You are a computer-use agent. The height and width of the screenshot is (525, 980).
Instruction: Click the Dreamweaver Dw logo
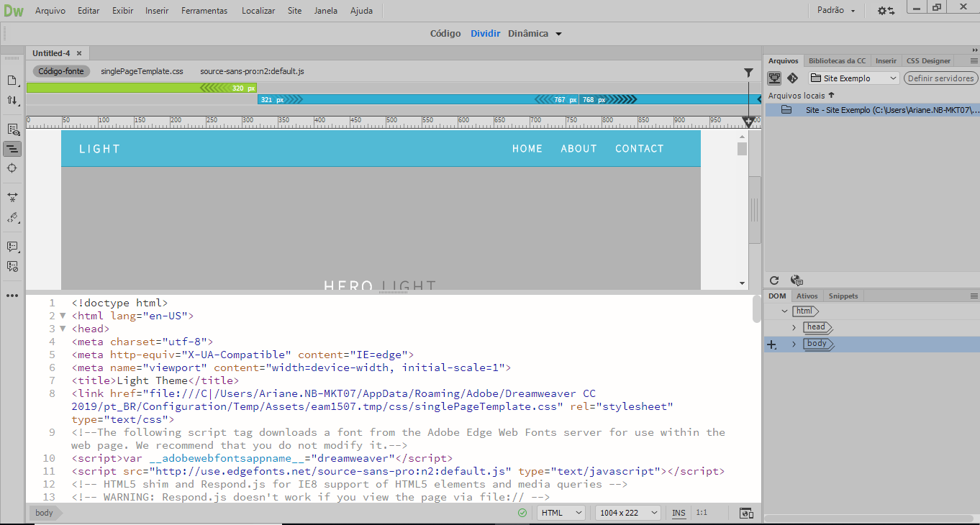pyautogui.click(x=13, y=11)
